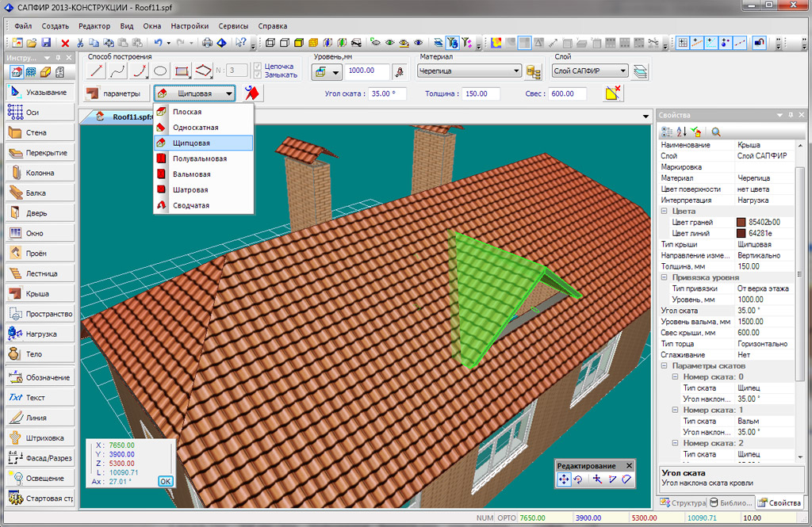Click the параметры button
Viewport: 812px width, 527px height.
115,94
